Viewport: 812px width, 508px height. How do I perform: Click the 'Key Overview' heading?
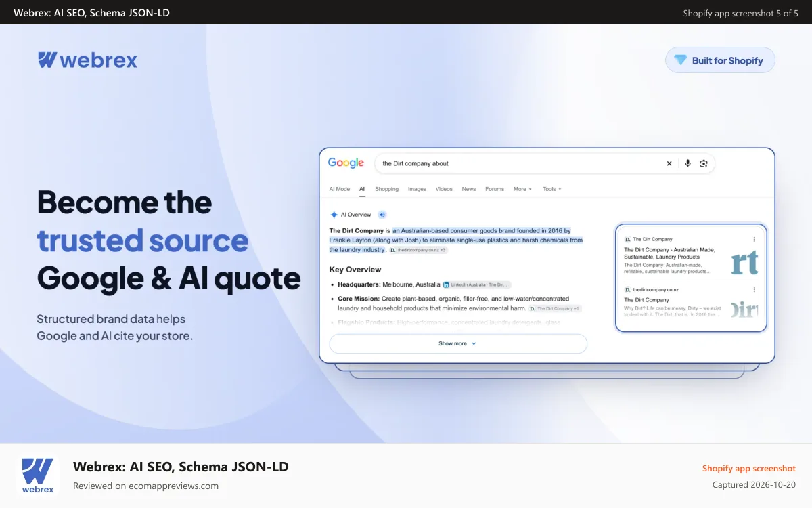pyautogui.click(x=355, y=270)
